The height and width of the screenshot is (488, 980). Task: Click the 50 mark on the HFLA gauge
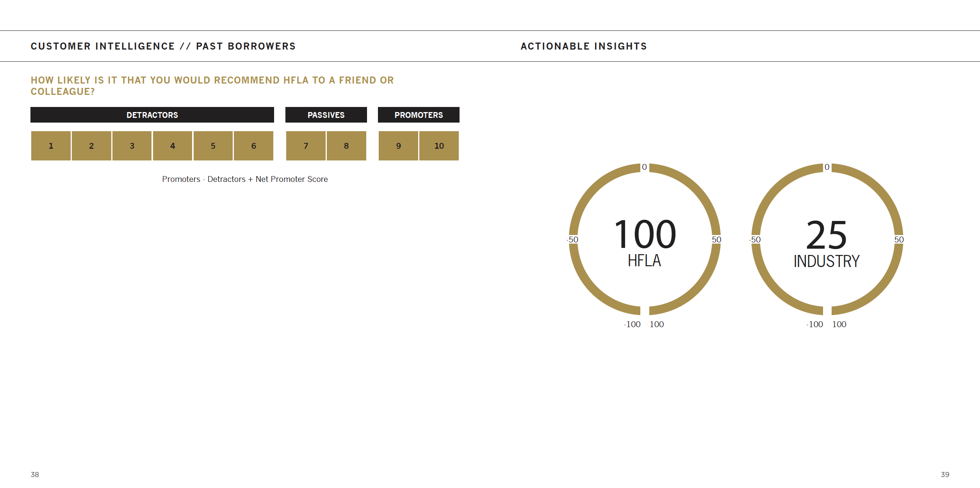(716, 239)
